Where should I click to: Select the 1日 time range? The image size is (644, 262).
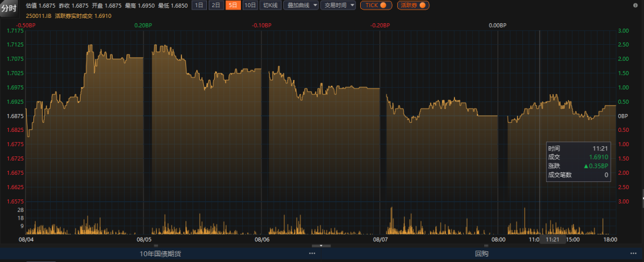click(x=199, y=5)
